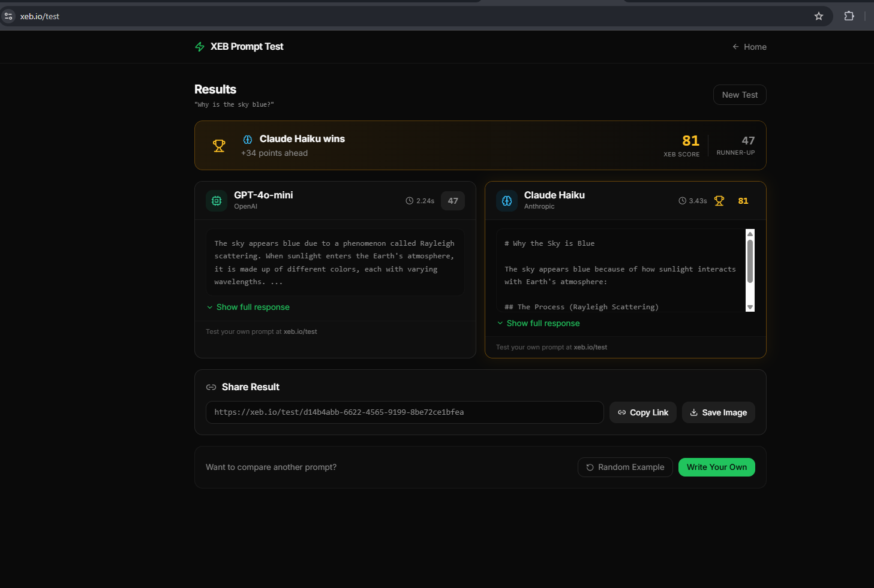The height and width of the screenshot is (588, 874).
Task: Click the back arrow next to Home
Action: [x=735, y=46]
